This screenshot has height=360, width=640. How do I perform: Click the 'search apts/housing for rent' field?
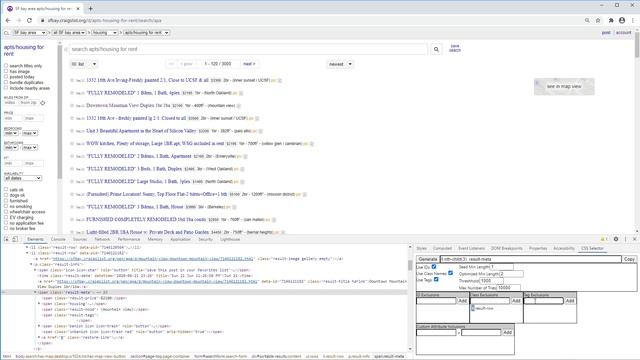pos(248,49)
